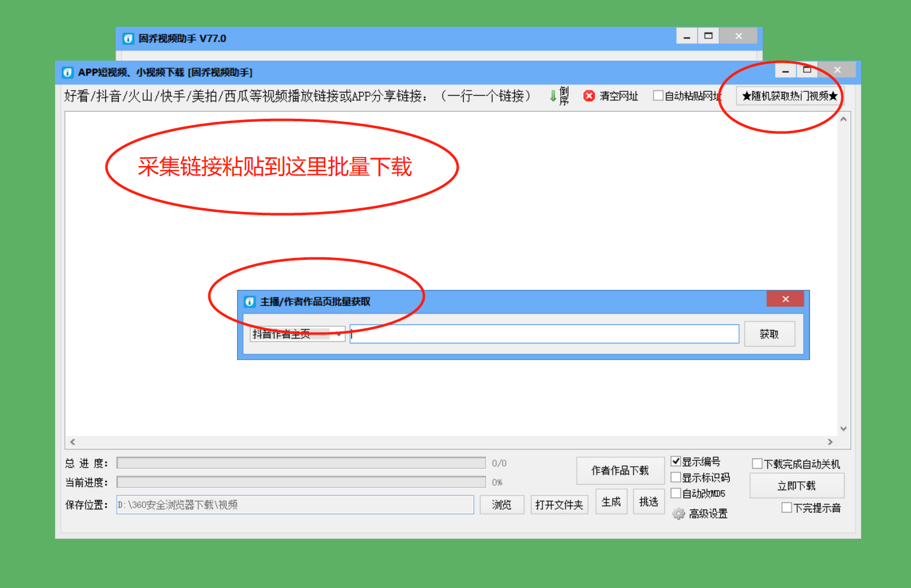Toggle 自动改MD5 checkbox
911x588 pixels.
click(676, 493)
